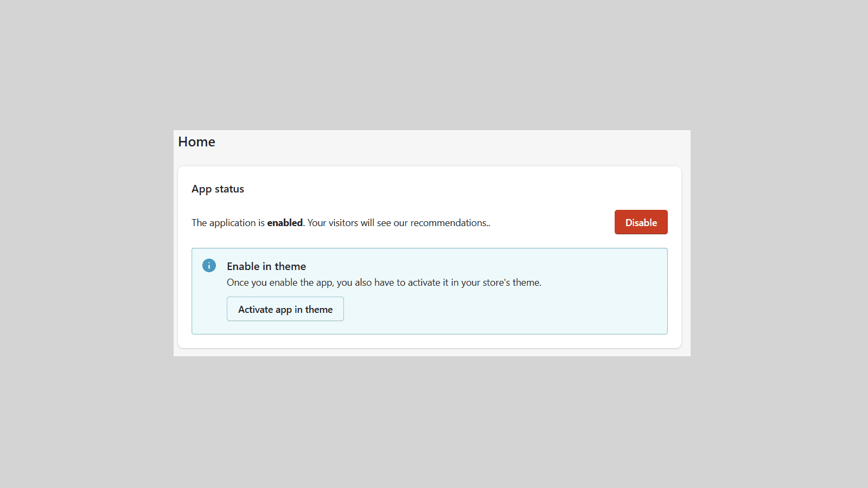Image resolution: width=868 pixels, height=488 pixels.
Task: Click Activate app in theme button
Action: point(285,309)
